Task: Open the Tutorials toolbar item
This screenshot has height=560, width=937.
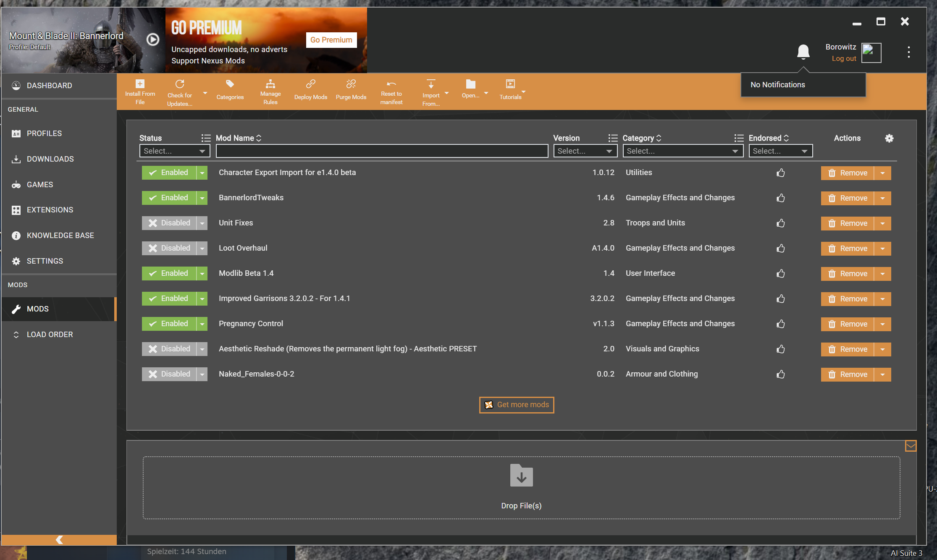Action: click(x=510, y=90)
